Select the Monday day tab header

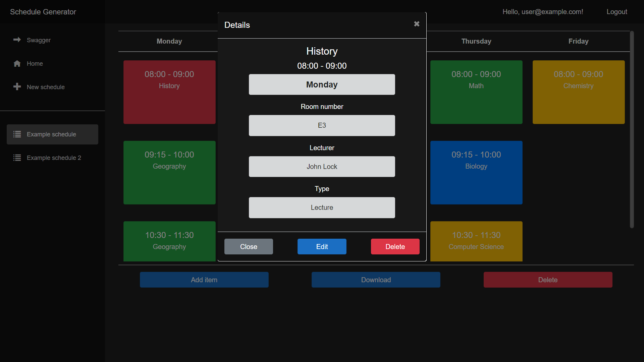click(170, 41)
